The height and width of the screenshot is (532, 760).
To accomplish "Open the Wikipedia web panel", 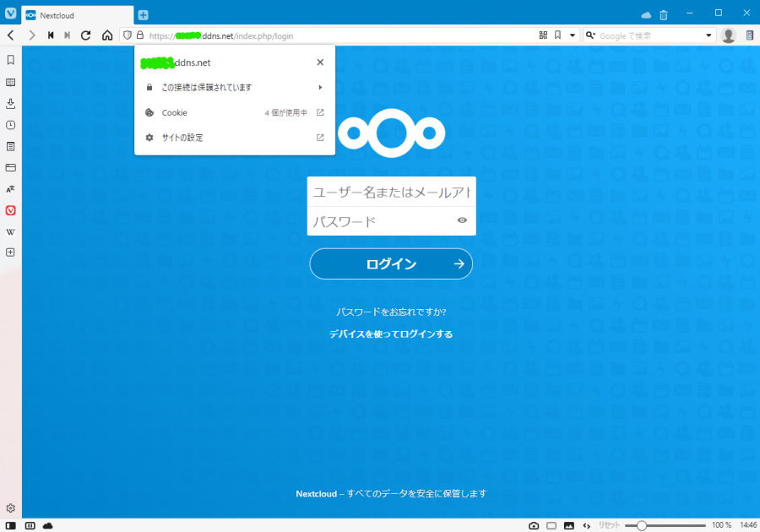I will (x=11, y=231).
